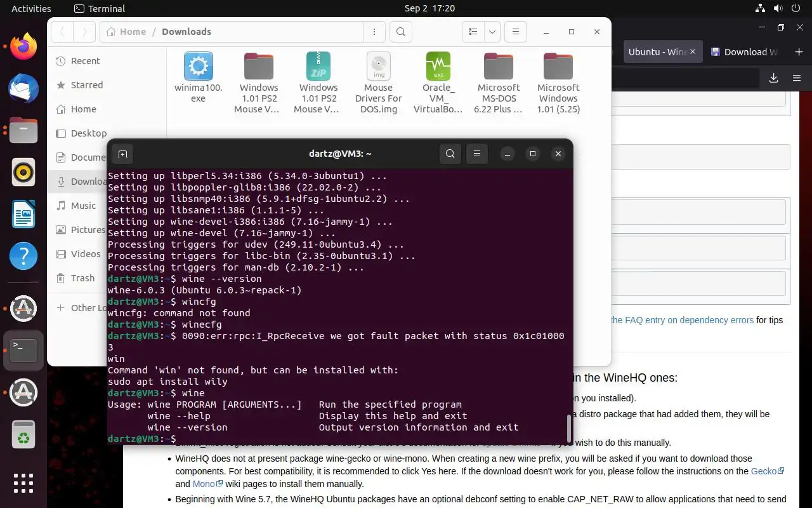Show Applications grid in the dock
This screenshot has width=812, height=508.
click(x=23, y=483)
